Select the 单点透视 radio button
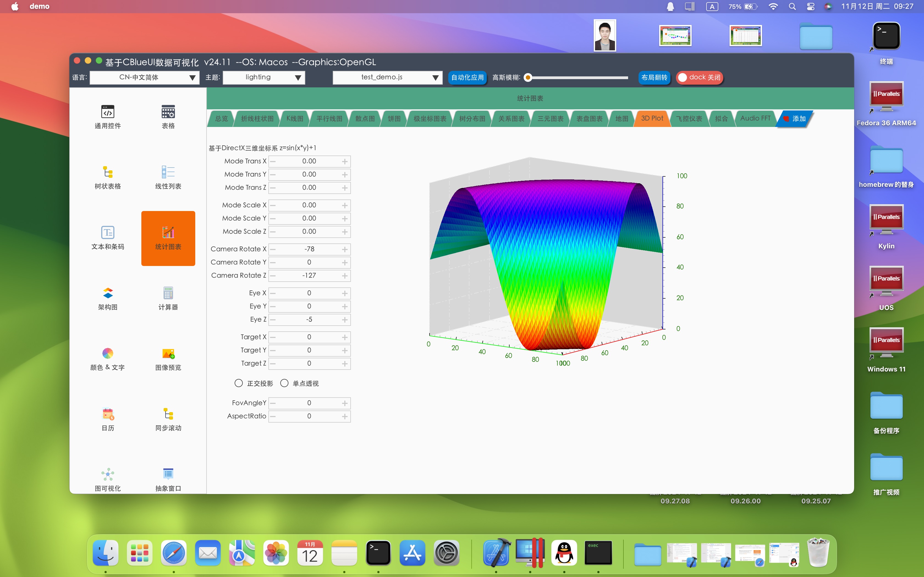924x577 pixels. [x=284, y=383]
